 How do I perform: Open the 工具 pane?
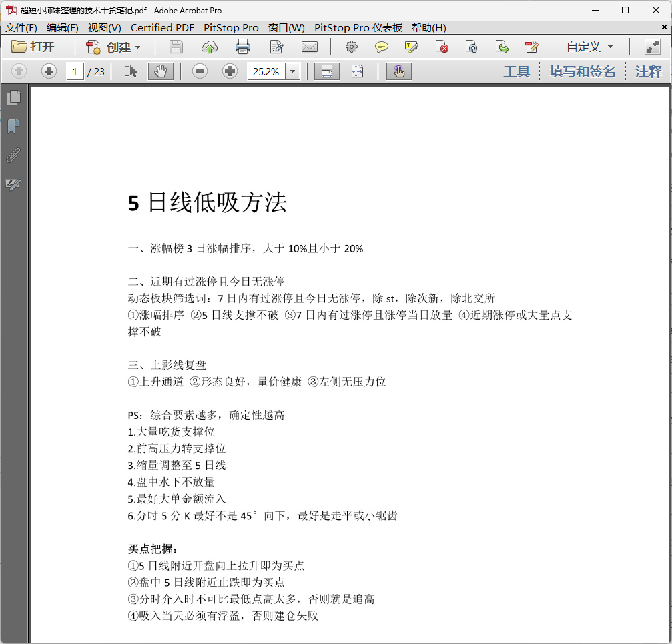coord(516,71)
